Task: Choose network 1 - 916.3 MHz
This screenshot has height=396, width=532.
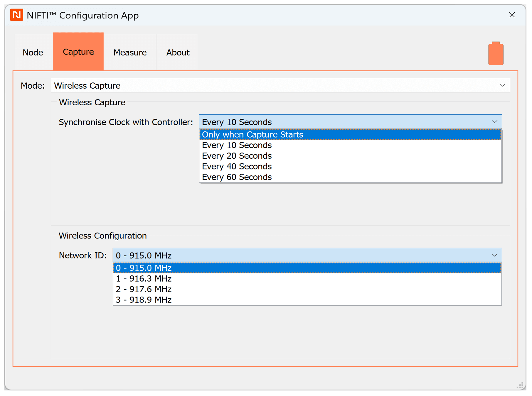Action: (x=307, y=278)
